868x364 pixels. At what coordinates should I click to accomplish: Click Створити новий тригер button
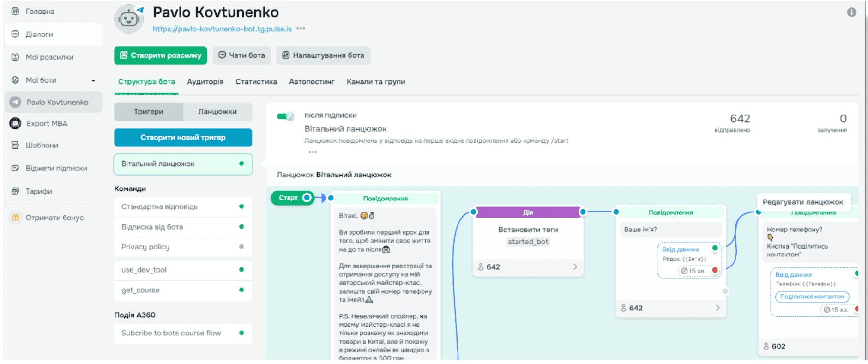(x=183, y=138)
